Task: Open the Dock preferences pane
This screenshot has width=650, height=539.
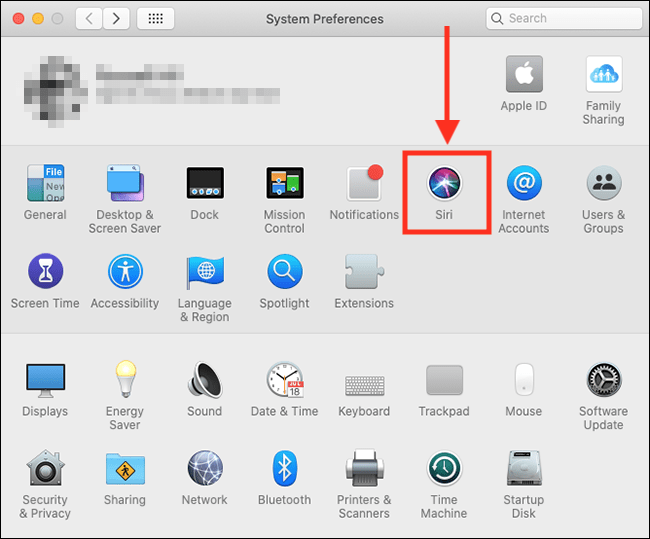Action: (x=205, y=183)
